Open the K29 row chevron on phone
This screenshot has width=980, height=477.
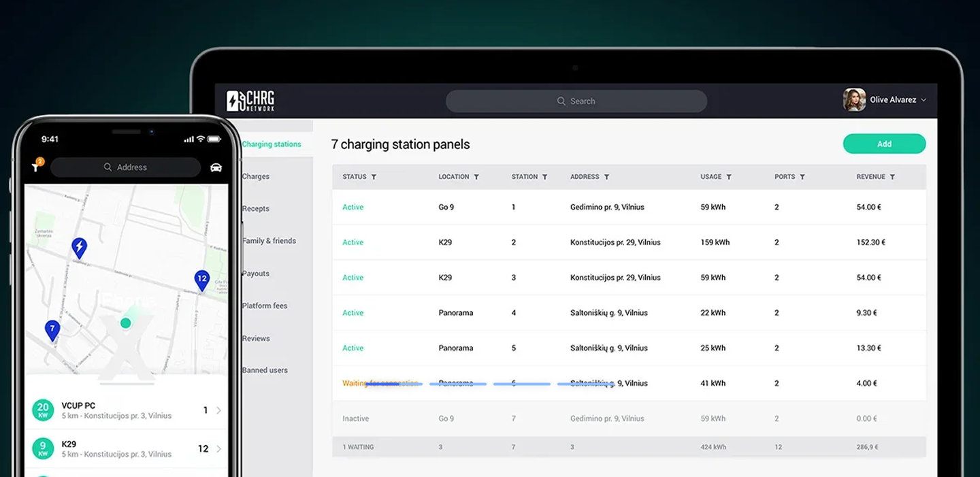click(x=218, y=449)
